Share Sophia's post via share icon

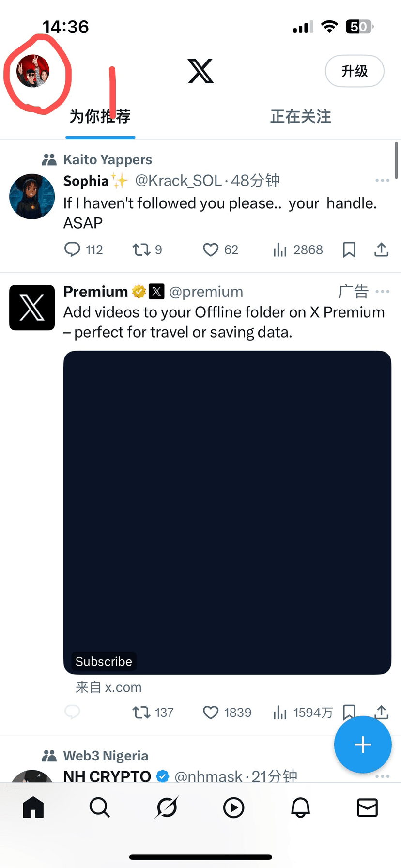(x=382, y=250)
